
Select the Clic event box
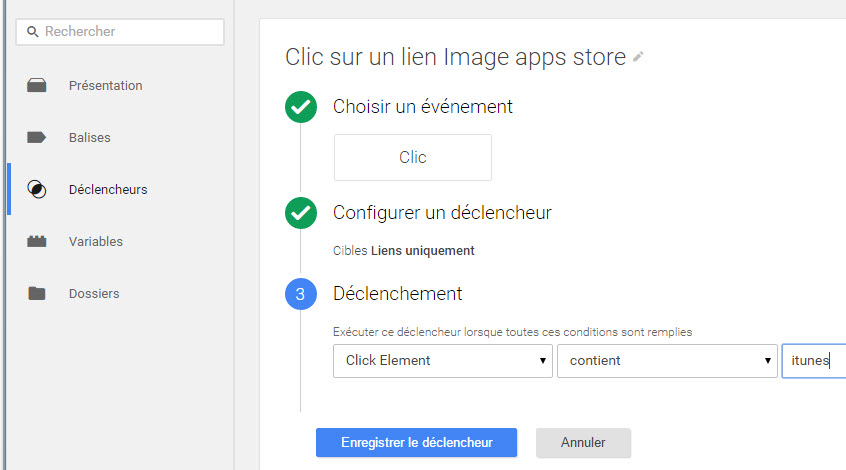pos(413,157)
